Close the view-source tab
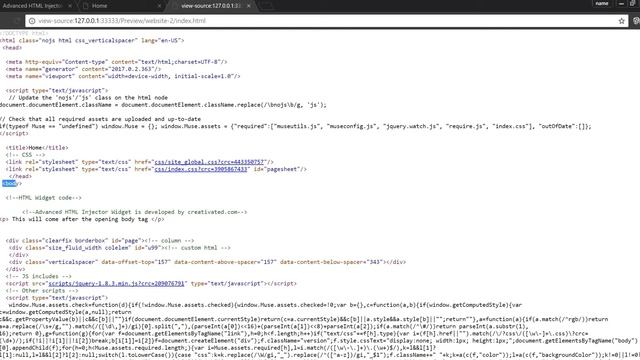640x360 pixels. coord(249,6)
